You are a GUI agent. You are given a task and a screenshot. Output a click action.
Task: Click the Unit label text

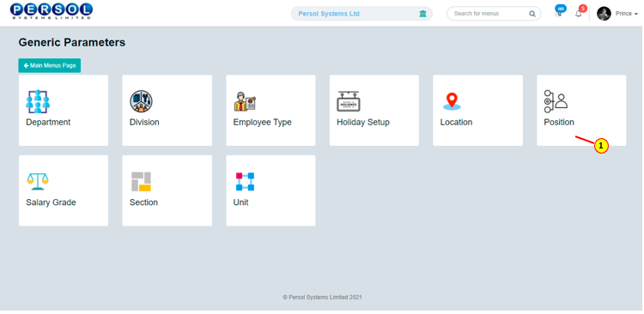point(240,202)
